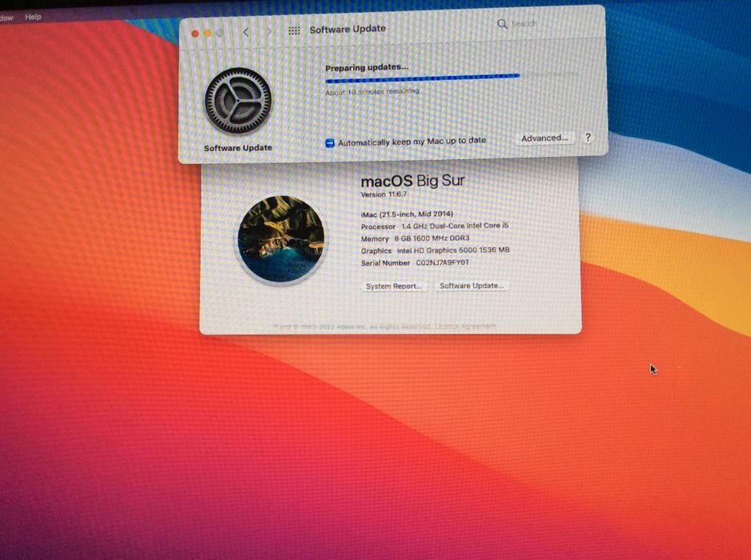The height and width of the screenshot is (560, 751).
Task: Click the License Agreement link
Action: pos(465,326)
